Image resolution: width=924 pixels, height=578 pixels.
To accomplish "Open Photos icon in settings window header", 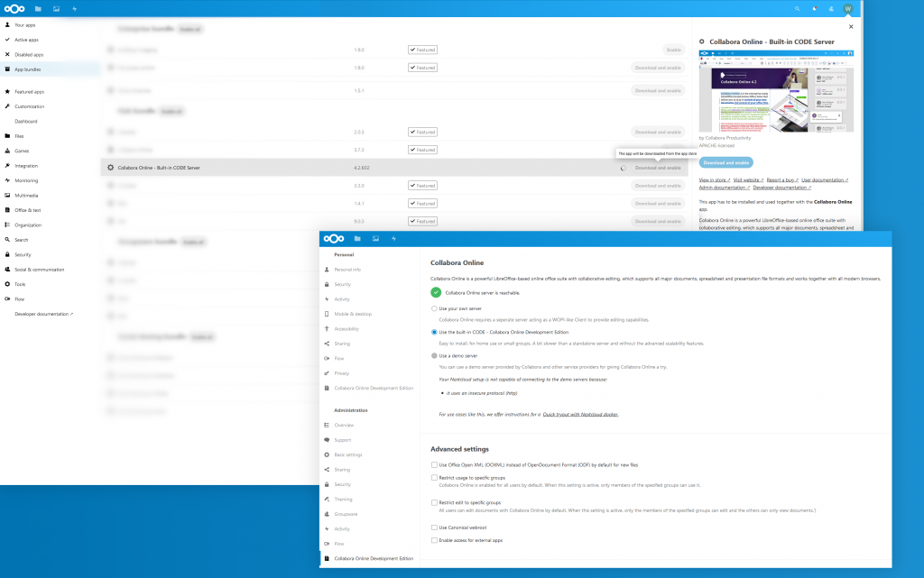I will click(x=375, y=238).
